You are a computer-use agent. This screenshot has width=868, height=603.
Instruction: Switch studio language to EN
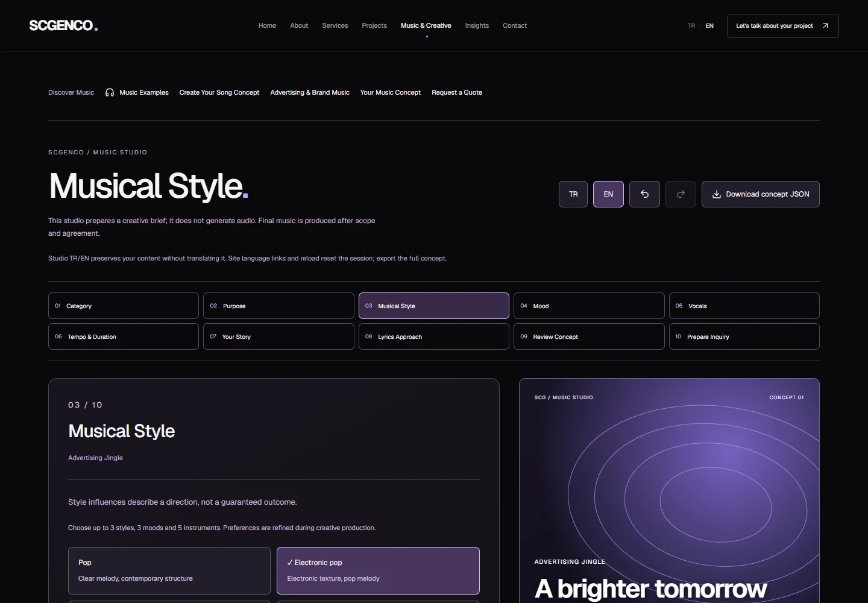click(608, 194)
